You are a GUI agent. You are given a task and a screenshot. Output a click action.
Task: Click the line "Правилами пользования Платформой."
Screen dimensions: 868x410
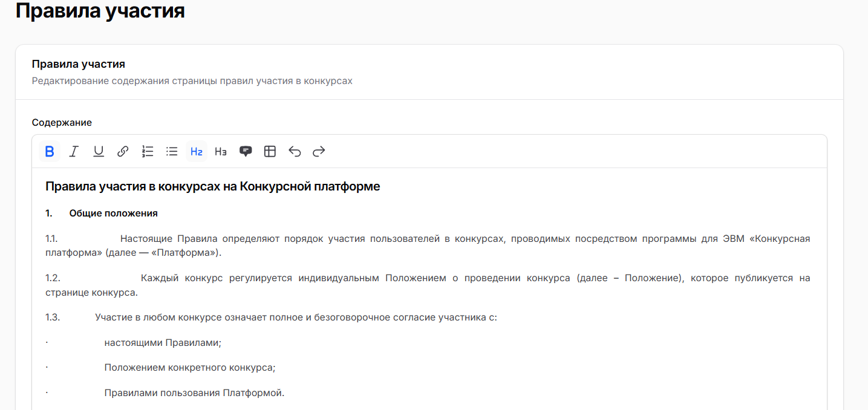click(x=194, y=393)
